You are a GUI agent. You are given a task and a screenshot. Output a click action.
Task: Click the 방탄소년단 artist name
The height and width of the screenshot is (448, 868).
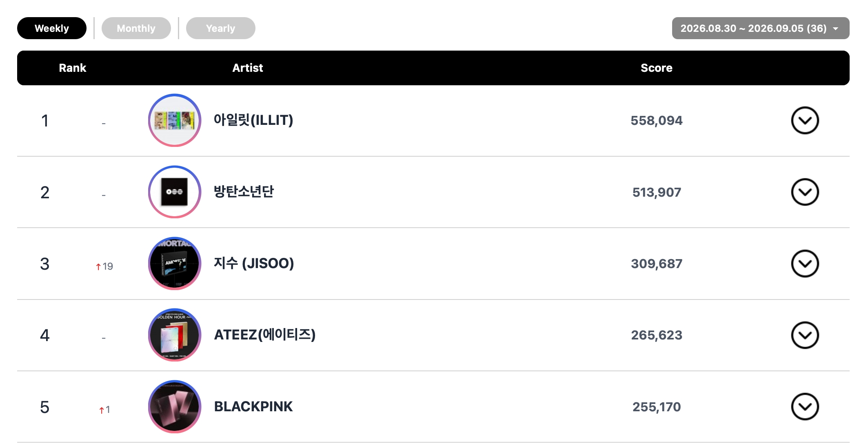244,191
